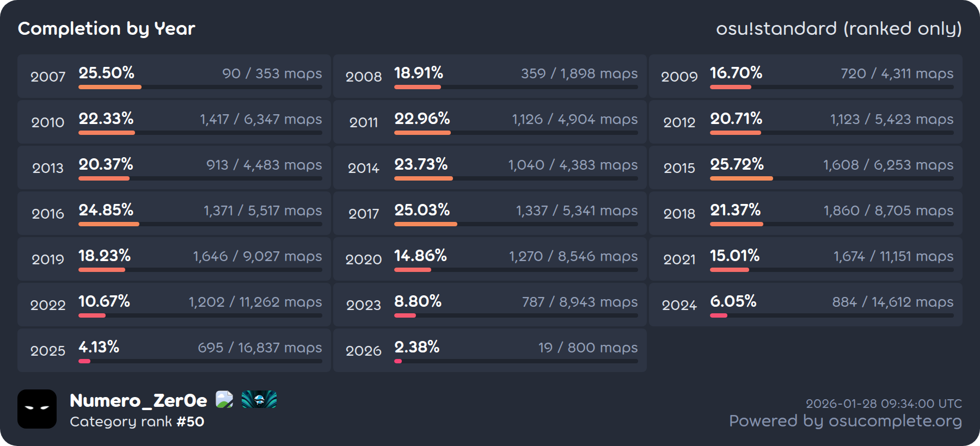The image size is (980, 446).
Task: Click the 695 / 16,837 maps count
Action: pos(260,348)
